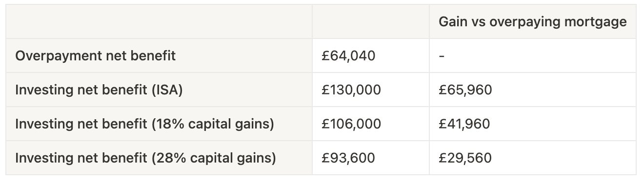Select the 'Gain vs overpaying mortgage' header cell
The image size is (644, 183).
[533, 22]
